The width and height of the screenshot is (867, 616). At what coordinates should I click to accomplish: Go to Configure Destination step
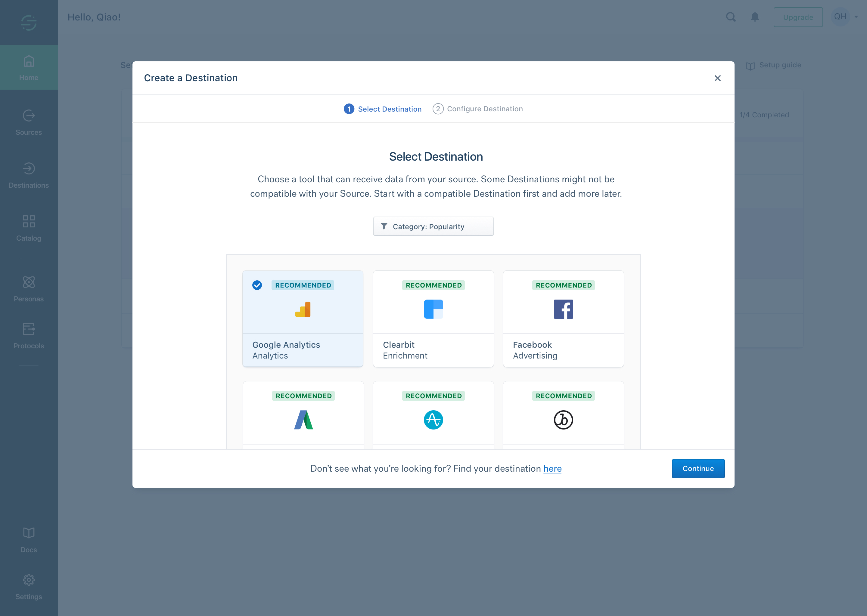[477, 109]
